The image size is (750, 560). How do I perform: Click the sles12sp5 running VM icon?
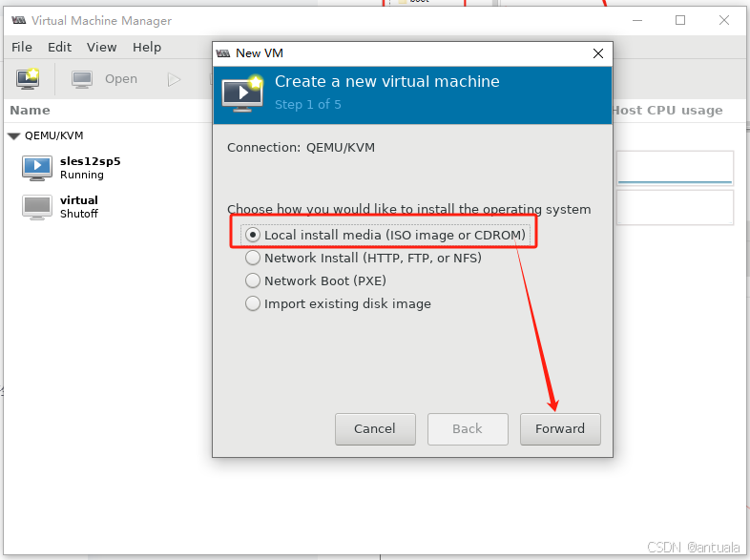click(x=37, y=168)
